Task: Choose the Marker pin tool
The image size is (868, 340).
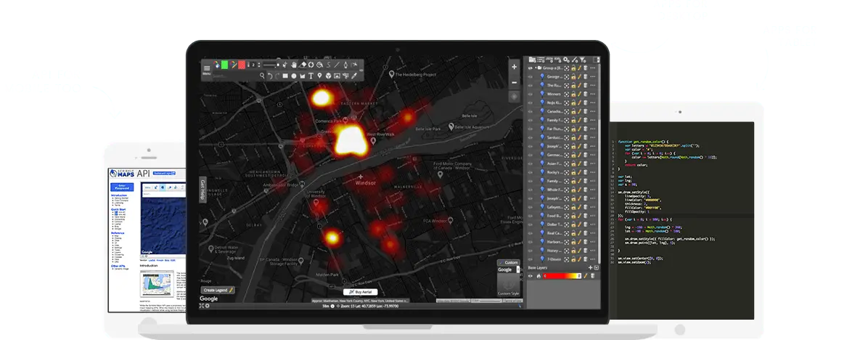Action: 319,76
